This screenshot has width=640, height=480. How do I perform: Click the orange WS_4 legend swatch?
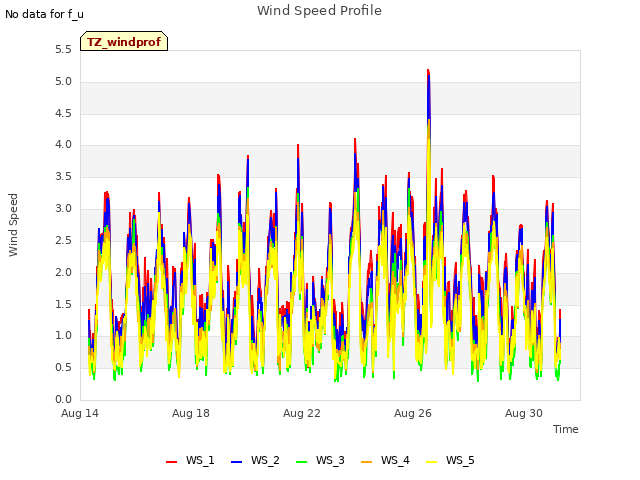366,462
